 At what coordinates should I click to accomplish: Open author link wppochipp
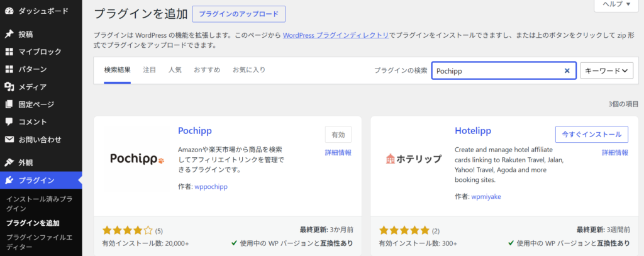click(211, 187)
